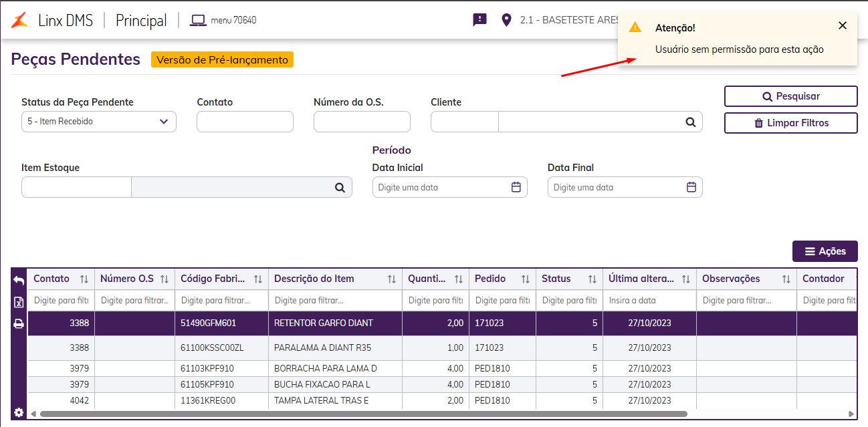Image resolution: width=868 pixels, height=427 pixels.
Task: Open the Ações menu
Action: point(825,251)
